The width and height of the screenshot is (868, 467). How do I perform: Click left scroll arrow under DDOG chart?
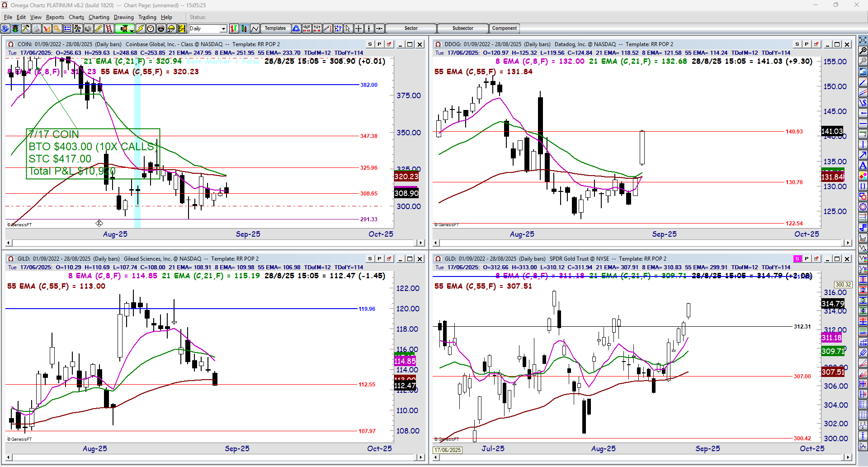(x=436, y=243)
